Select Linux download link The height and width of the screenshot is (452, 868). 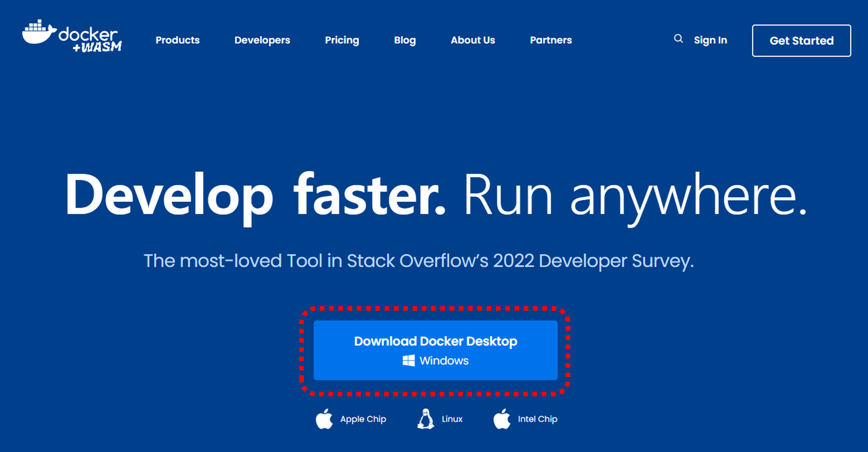[452, 419]
